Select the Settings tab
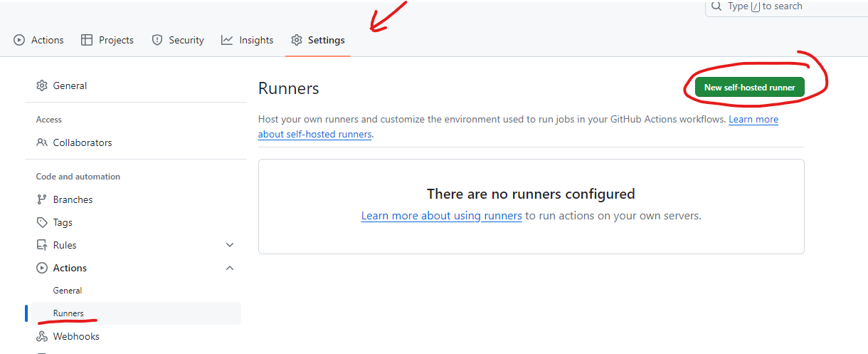This screenshot has width=868, height=354. (x=318, y=40)
